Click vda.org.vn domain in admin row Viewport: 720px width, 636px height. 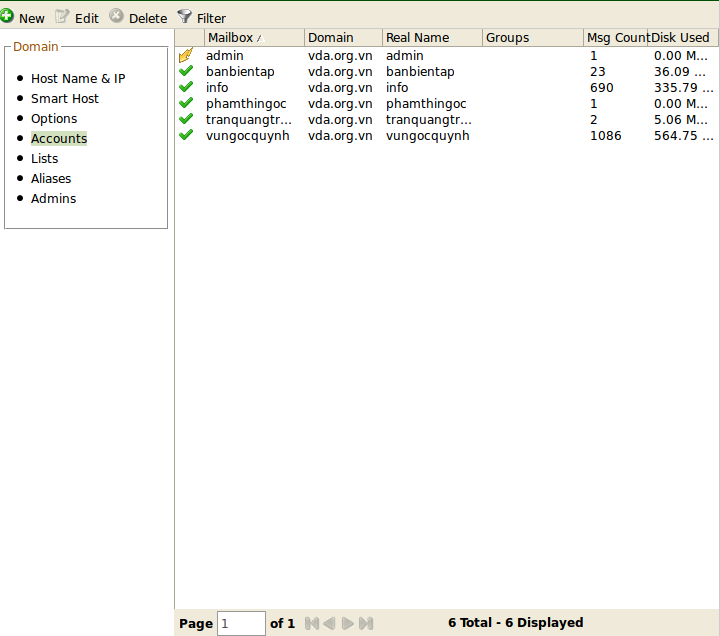tap(340, 56)
